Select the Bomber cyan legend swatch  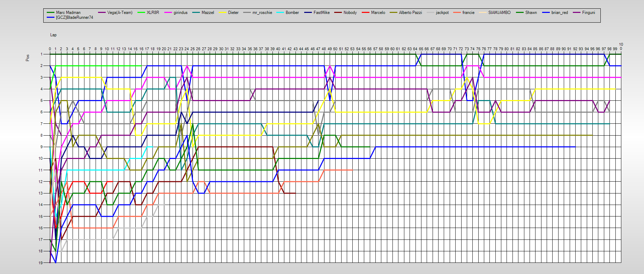tap(280, 13)
